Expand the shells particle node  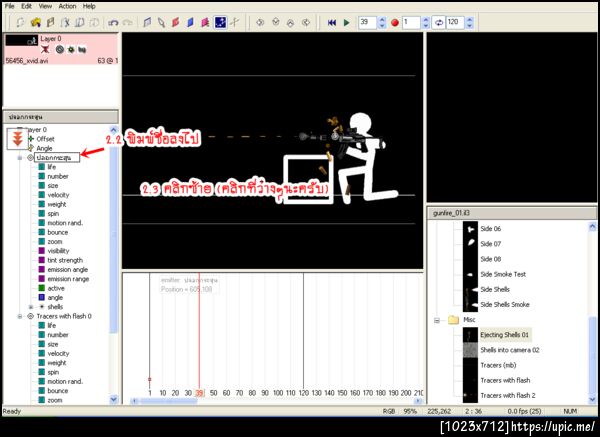(x=31, y=307)
